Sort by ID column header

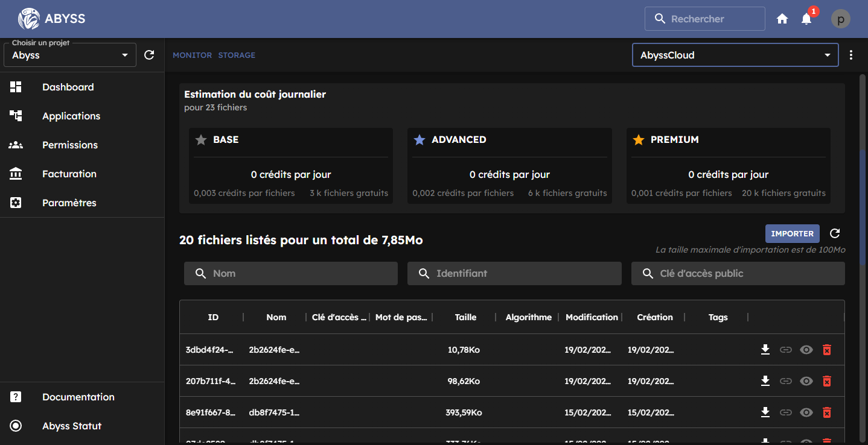pos(213,317)
